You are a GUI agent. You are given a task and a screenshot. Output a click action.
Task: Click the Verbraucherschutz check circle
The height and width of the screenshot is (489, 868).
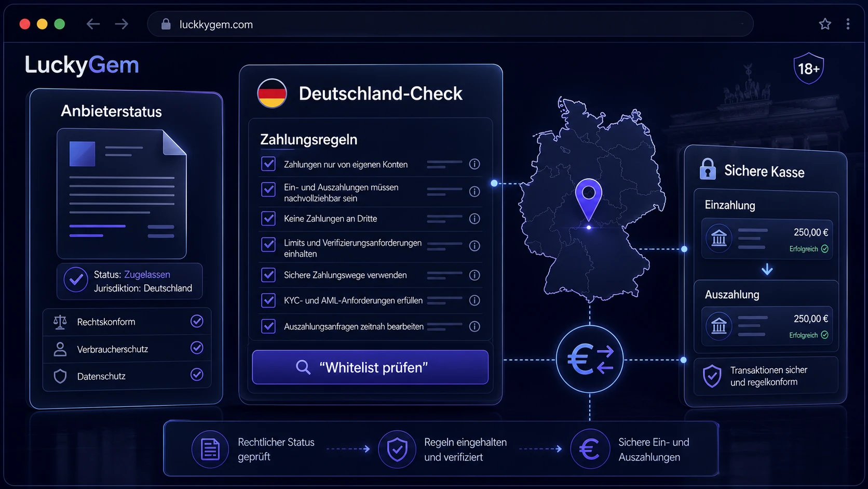(x=197, y=348)
